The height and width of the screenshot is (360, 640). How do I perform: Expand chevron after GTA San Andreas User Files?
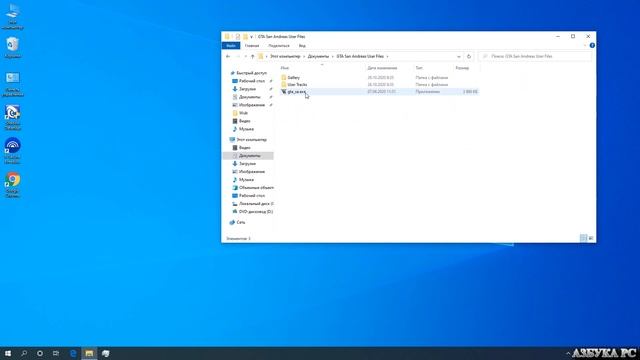(387, 56)
